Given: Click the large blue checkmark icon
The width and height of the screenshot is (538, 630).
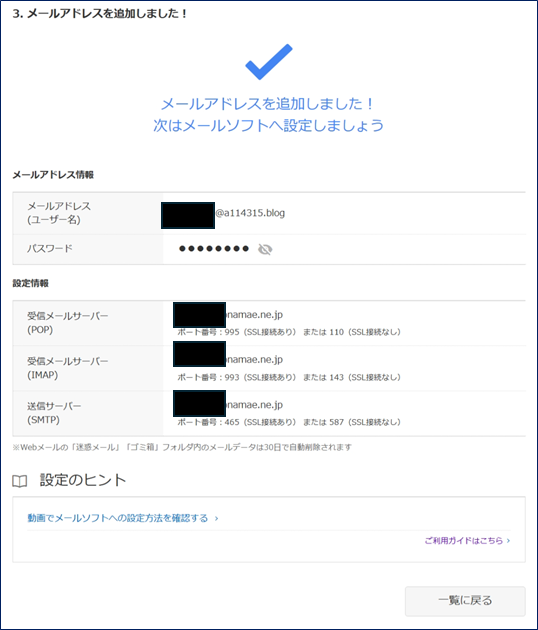Looking at the screenshot, I should pyautogui.click(x=269, y=61).
